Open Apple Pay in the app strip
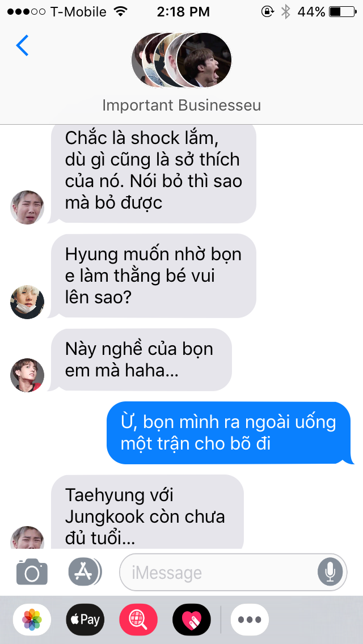 [x=85, y=620]
